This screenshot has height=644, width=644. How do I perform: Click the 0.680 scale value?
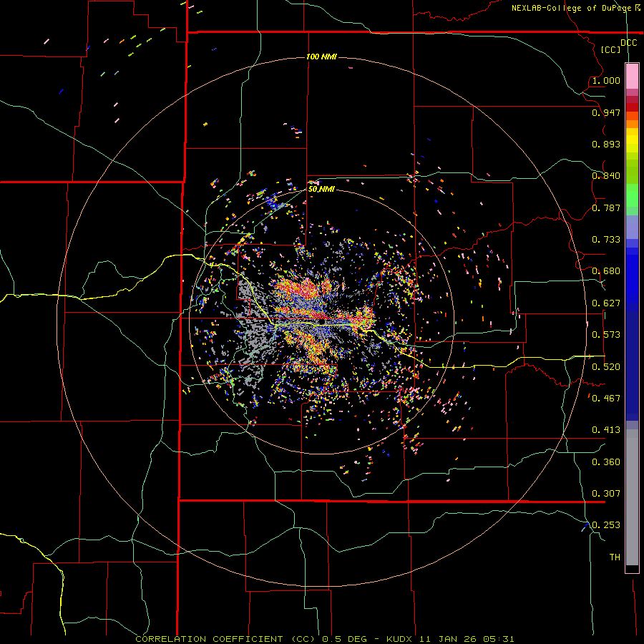click(x=606, y=271)
